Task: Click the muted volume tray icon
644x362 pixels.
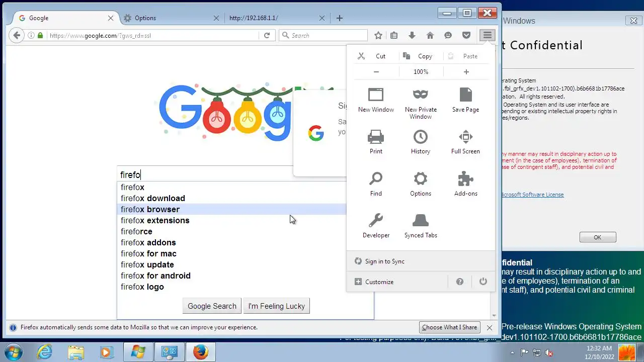Action: (x=549, y=352)
